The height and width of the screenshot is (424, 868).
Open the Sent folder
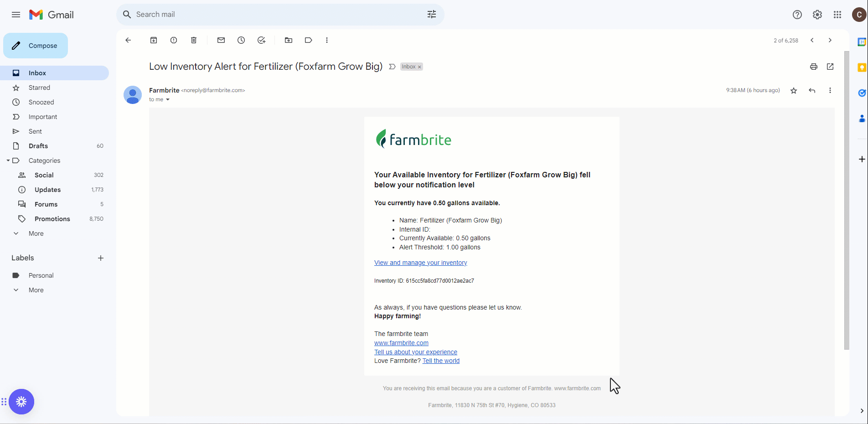55,131
